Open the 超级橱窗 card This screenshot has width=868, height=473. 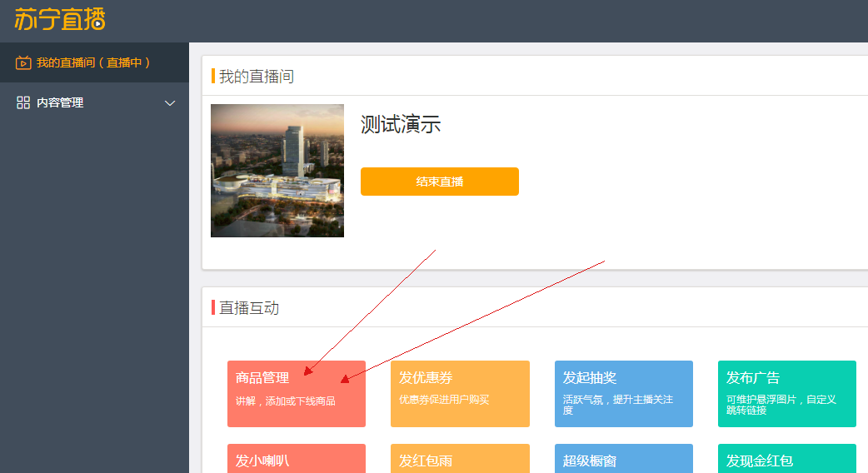coord(624,459)
